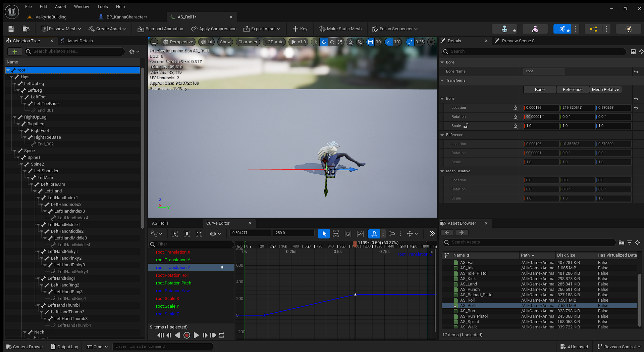The height and width of the screenshot is (352, 644).
Task: Switch to Skeletal Mesh editing mode
Action: click(x=535, y=29)
